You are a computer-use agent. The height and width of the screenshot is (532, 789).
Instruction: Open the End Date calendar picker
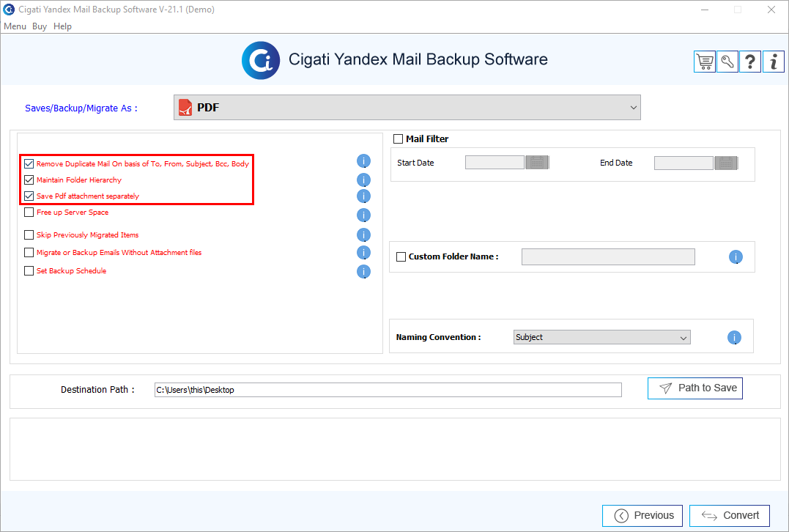[x=726, y=163]
